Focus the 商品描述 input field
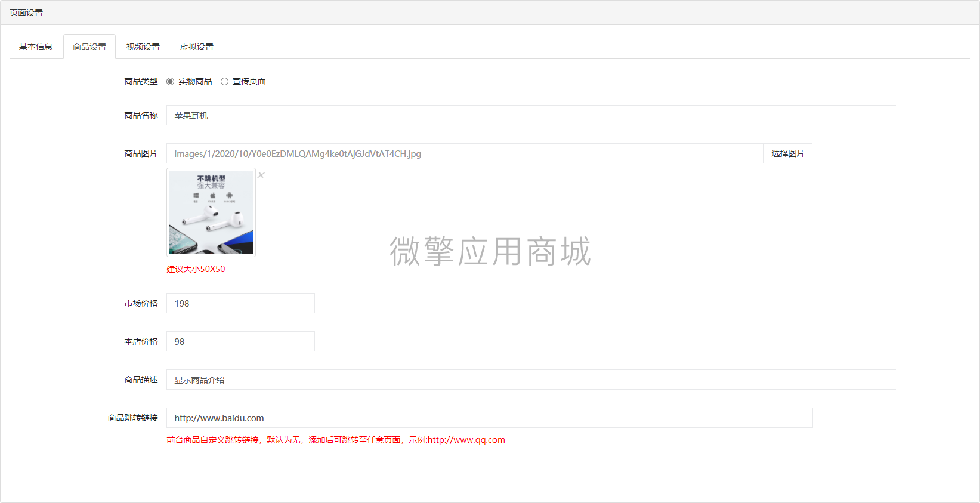This screenshot has height=503, width=980. point(531,379)
